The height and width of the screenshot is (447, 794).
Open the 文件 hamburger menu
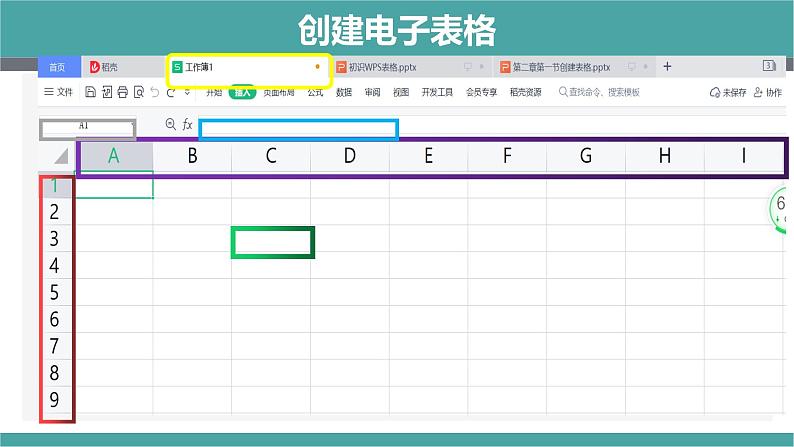click(58, 92)
